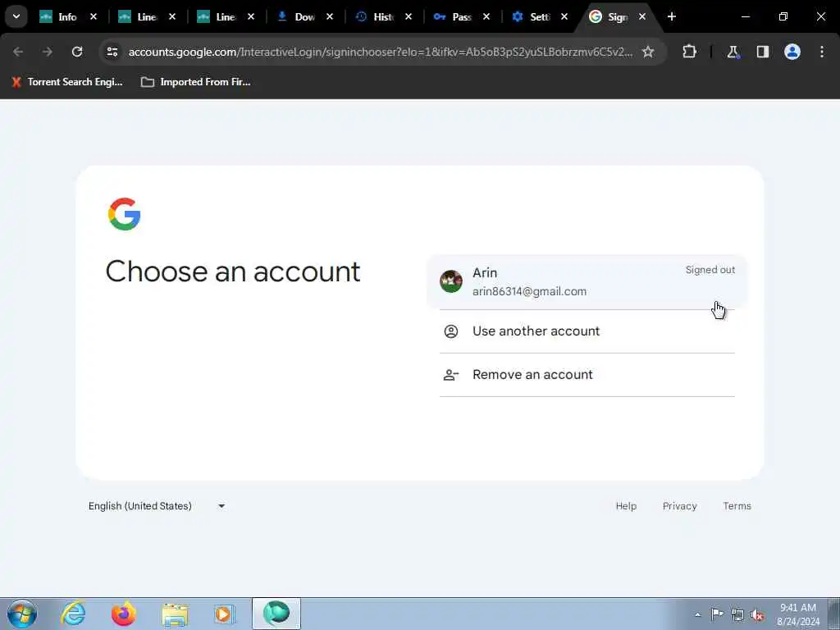Viewport: 840px width, 630px height.
Task: Minimize the browser window
Action: click(x=745, y=16)
